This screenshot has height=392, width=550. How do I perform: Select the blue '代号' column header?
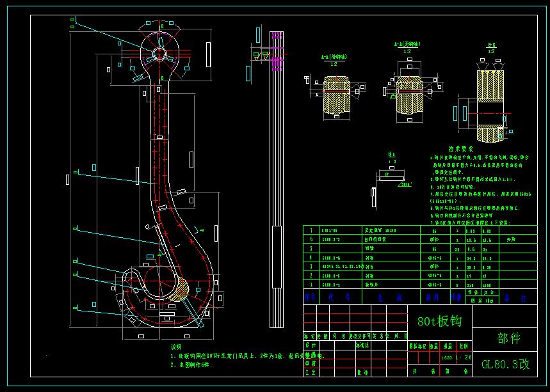[339, 297]
